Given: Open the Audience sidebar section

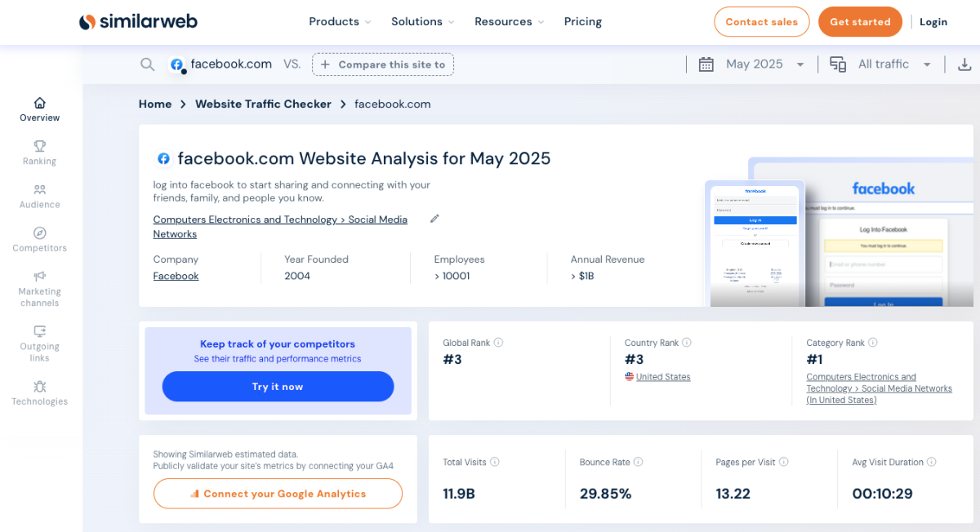Looking at the screenshot, I should click(x=40, y=196).
